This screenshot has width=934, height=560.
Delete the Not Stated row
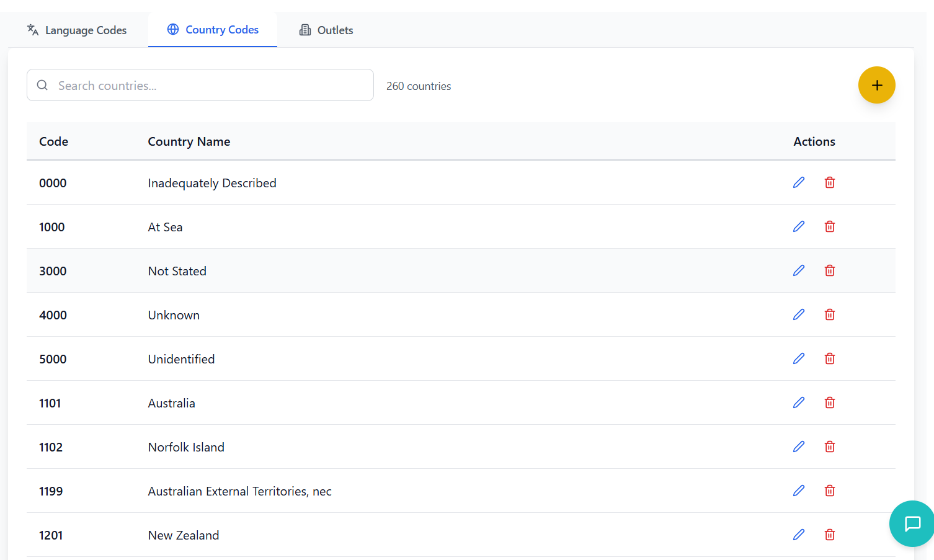coord(829,270)
